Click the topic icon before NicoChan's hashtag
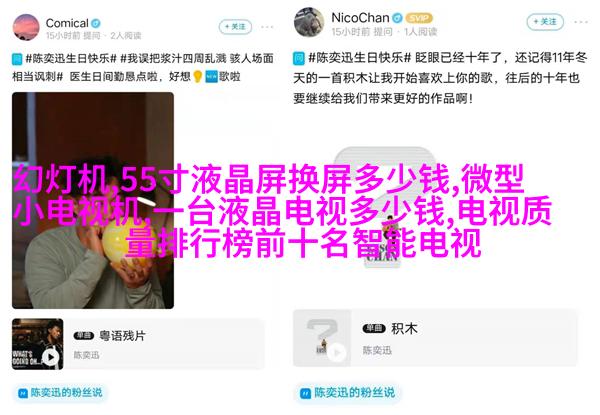Viewport: 600px width, 415px height. click(299, 58)
